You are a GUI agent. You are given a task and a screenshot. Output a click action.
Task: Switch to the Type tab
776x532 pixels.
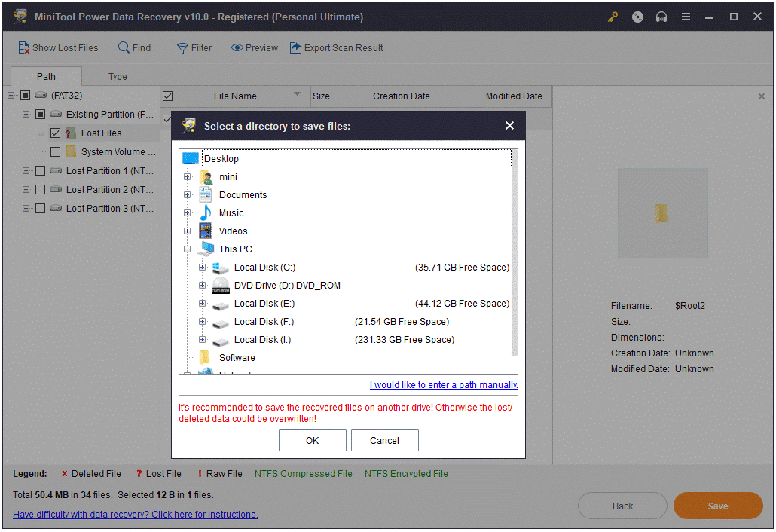tap(118, 76)
